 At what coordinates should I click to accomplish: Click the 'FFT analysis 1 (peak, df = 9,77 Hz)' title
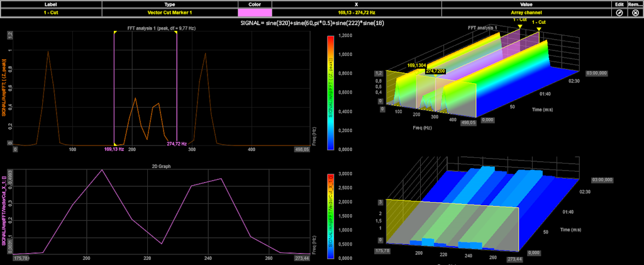pos(162,28)
